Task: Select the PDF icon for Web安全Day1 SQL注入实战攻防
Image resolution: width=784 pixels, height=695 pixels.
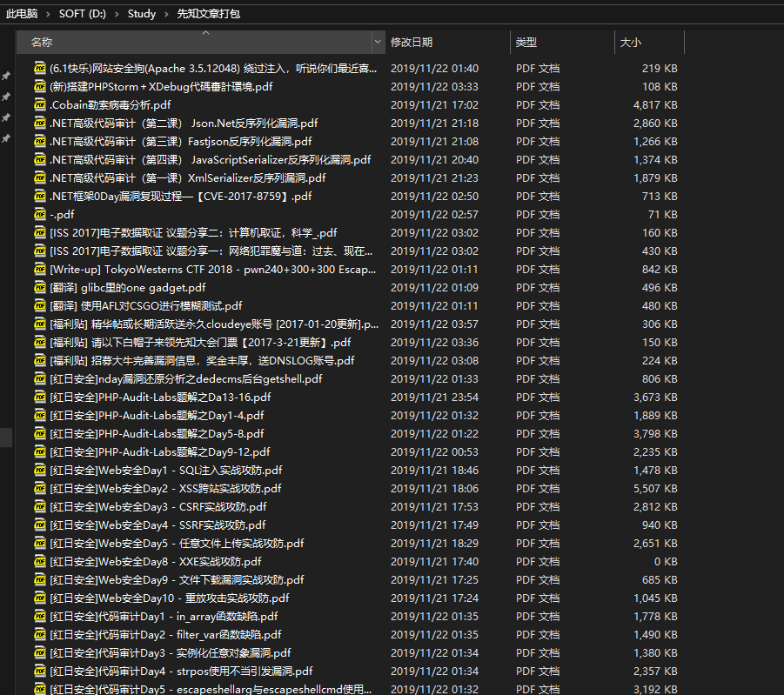Action: click(40, 470)
